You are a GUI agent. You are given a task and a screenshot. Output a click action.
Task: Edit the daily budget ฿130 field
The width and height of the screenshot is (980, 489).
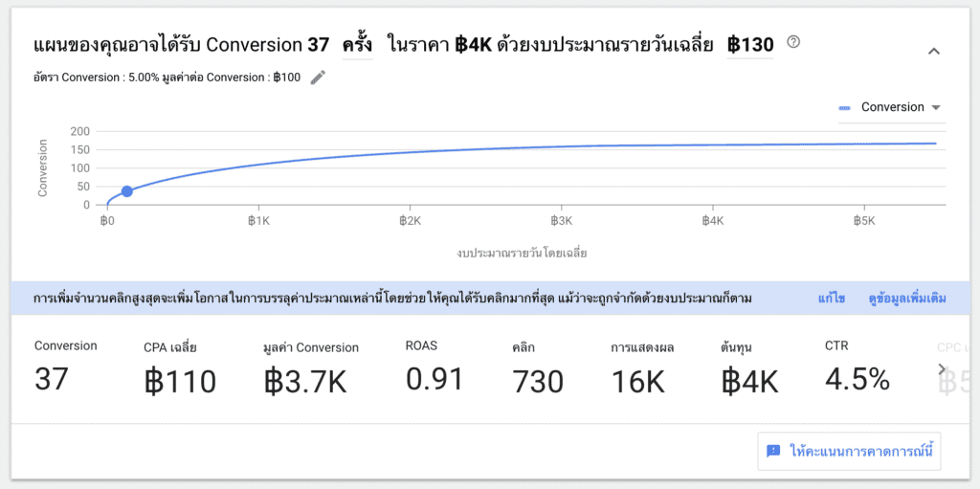[x=750, y=44]
